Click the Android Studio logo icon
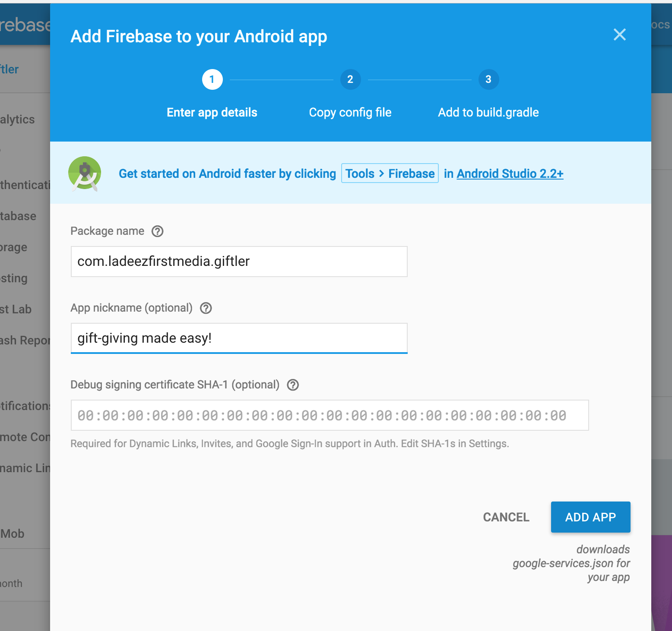This screenshot has height=631, width=672. click(x=85, y=174)
